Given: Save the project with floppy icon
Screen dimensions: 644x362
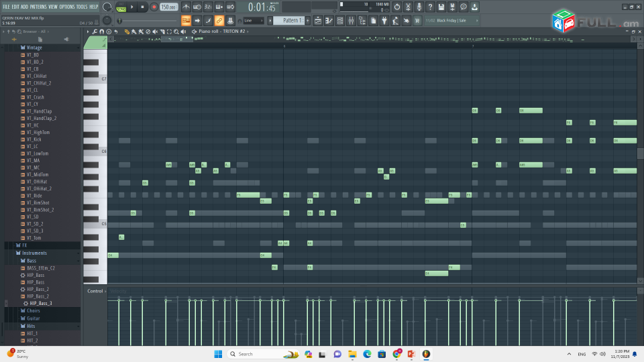Looking at the screenshot, I should [x=441, y=7].
